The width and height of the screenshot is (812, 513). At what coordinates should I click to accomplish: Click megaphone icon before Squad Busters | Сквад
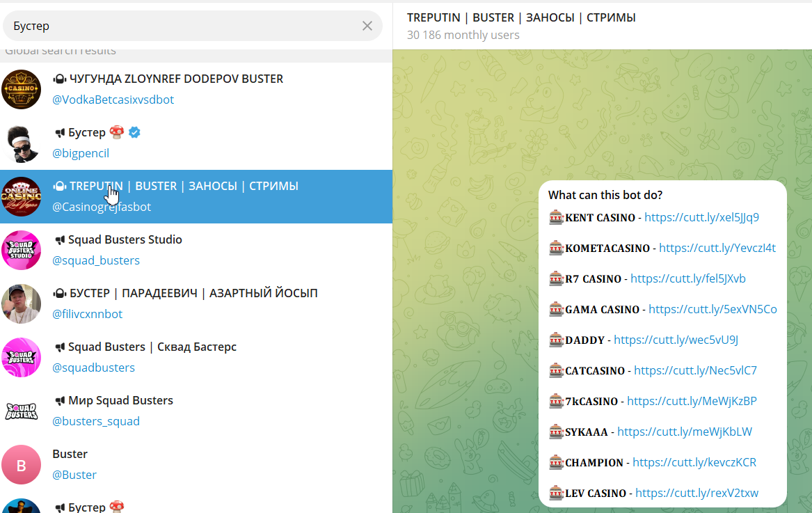(60, 347)
